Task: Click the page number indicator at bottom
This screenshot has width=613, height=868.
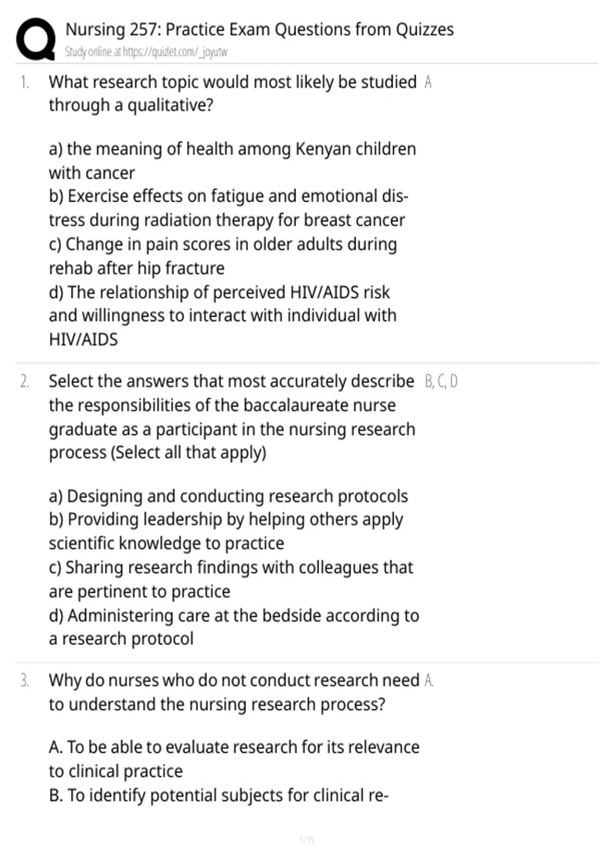Action: click(x=306, y=839)
